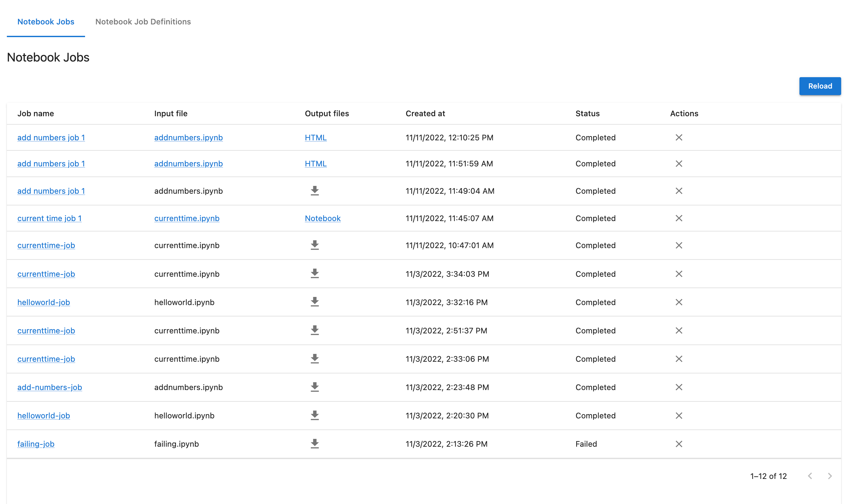Open addnumbers.ipynb input for 12:10:25 PM job
The height and width of the screenshot is (504, 848).
pyautogui.click(x=188, y=137)
